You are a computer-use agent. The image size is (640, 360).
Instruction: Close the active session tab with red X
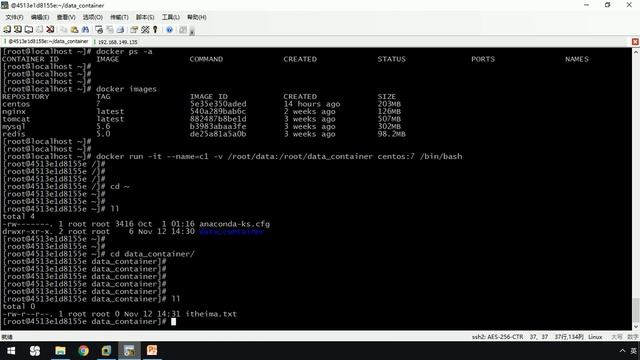(x=635, y=42)
